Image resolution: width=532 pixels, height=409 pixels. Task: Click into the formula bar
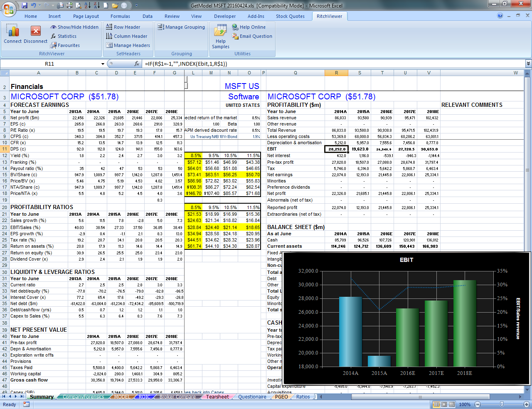pos(333,64)
